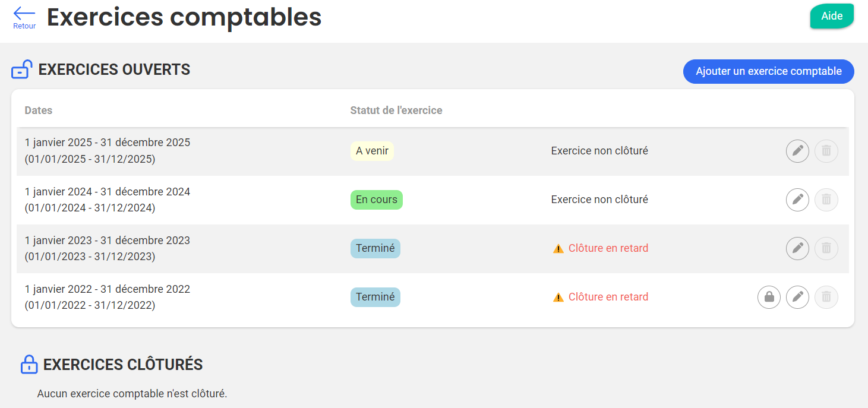Click the Dates column header

[x=39, y=110]
